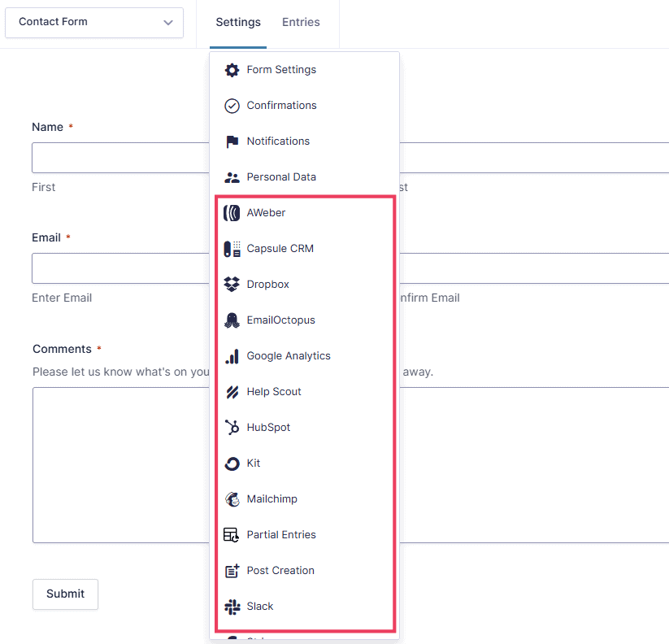The image size is (669, 644).
Task: Click the 'Enter Email' sub-label text
Action: pos(62,298)
